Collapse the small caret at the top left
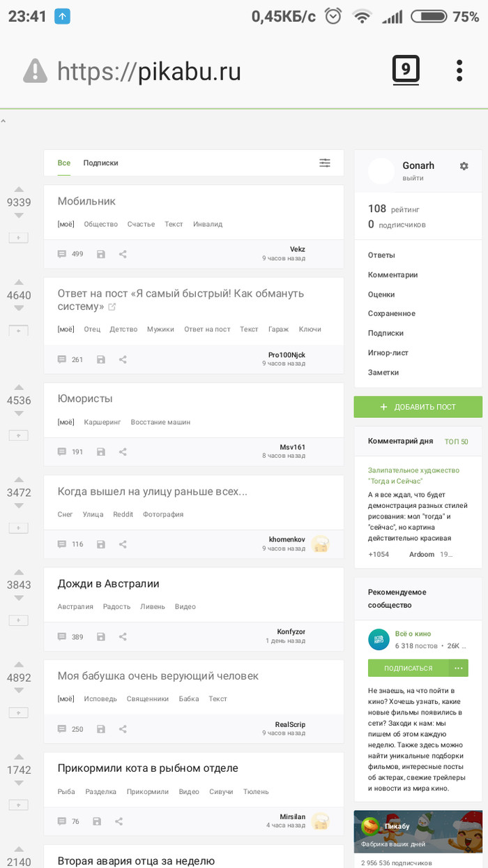Image resolution: width=488 pixels, height=868 pixels. coord(3,121)
